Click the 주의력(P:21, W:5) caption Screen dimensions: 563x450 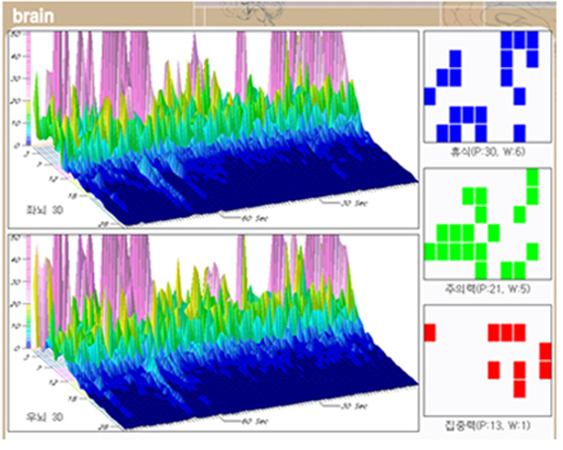coord(487,289)
